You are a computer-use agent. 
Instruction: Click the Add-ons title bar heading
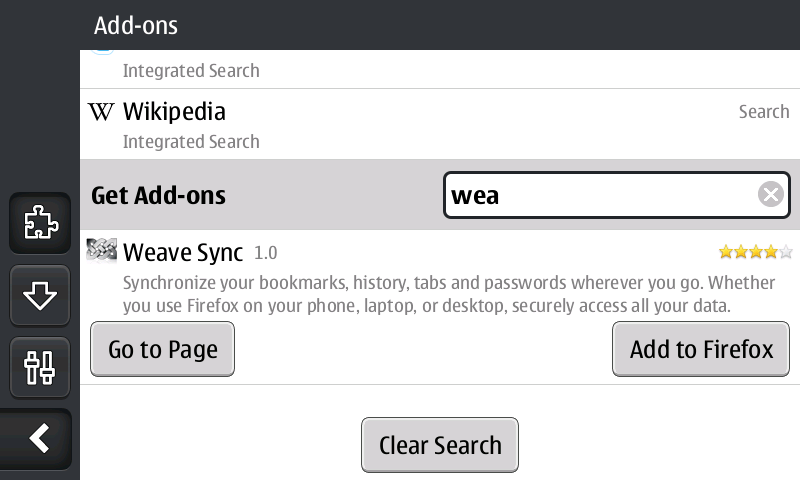tap(136, 26)
